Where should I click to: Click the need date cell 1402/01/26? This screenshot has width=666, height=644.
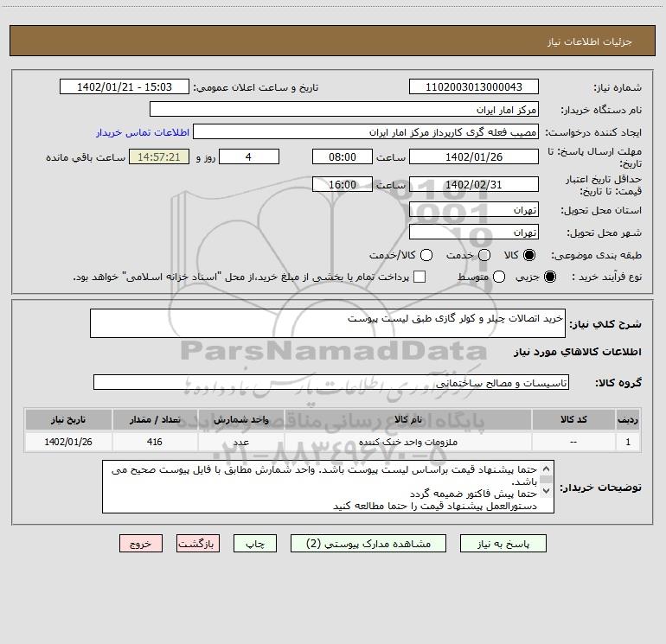click(x=68, y=442)
